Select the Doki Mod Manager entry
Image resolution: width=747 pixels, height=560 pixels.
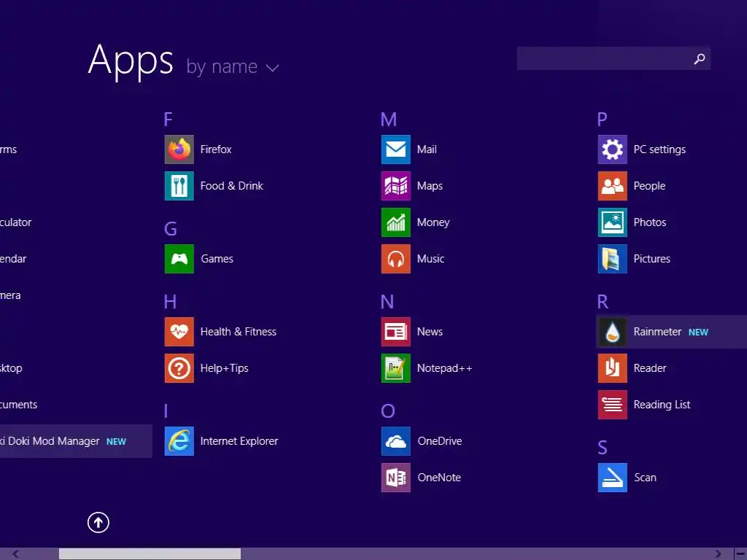pyautogui.click(x=76, y=441)
